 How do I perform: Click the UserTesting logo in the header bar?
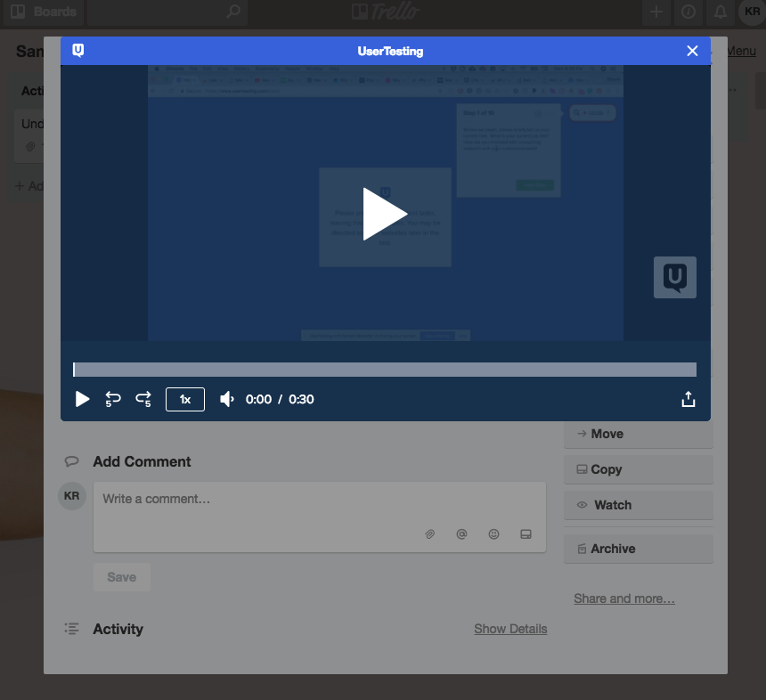coord(78,50)
